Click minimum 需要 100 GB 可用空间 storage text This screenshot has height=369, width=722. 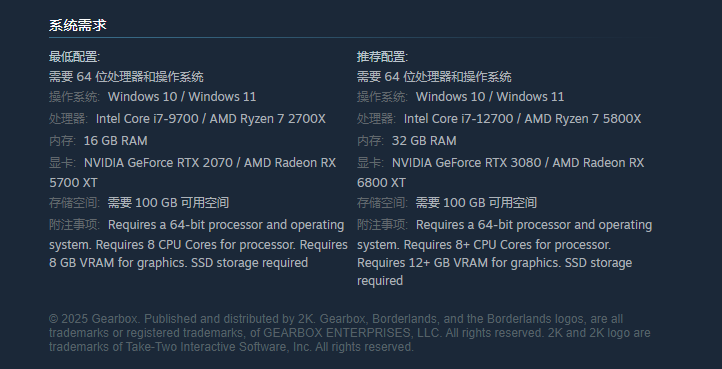tap(168, 203)
